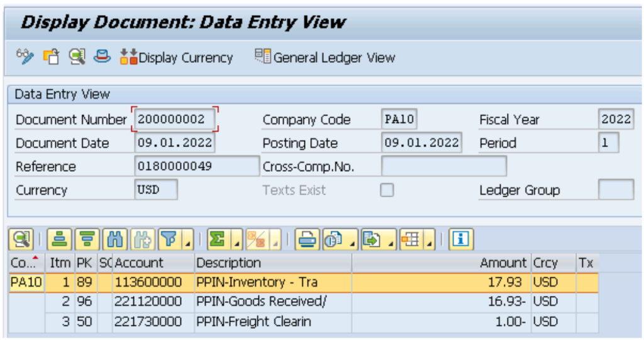
Task: Open the Views icon with dropdown
Action: 340,239
